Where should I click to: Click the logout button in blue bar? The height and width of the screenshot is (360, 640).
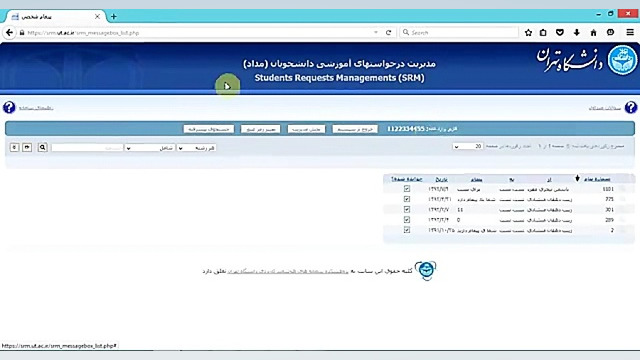tap(355, 129)
